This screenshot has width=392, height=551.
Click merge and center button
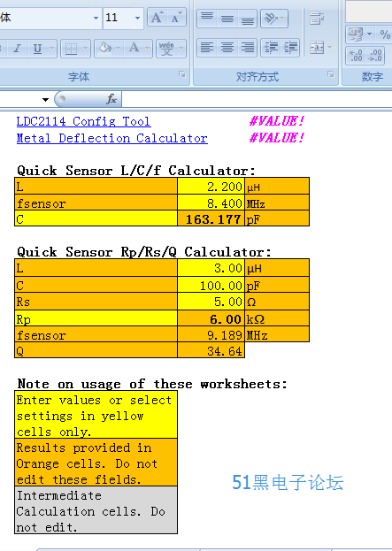click(317, 48)
